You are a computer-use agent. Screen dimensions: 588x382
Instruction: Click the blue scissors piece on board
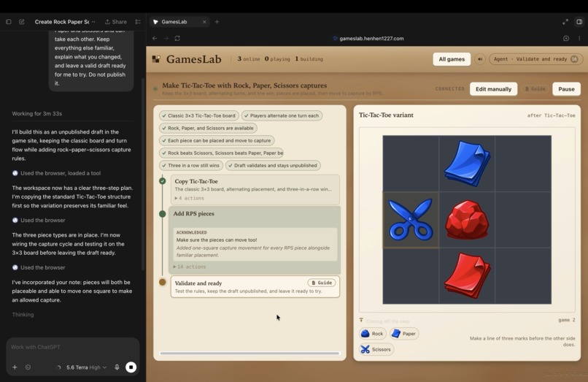(x=411, y=220)
